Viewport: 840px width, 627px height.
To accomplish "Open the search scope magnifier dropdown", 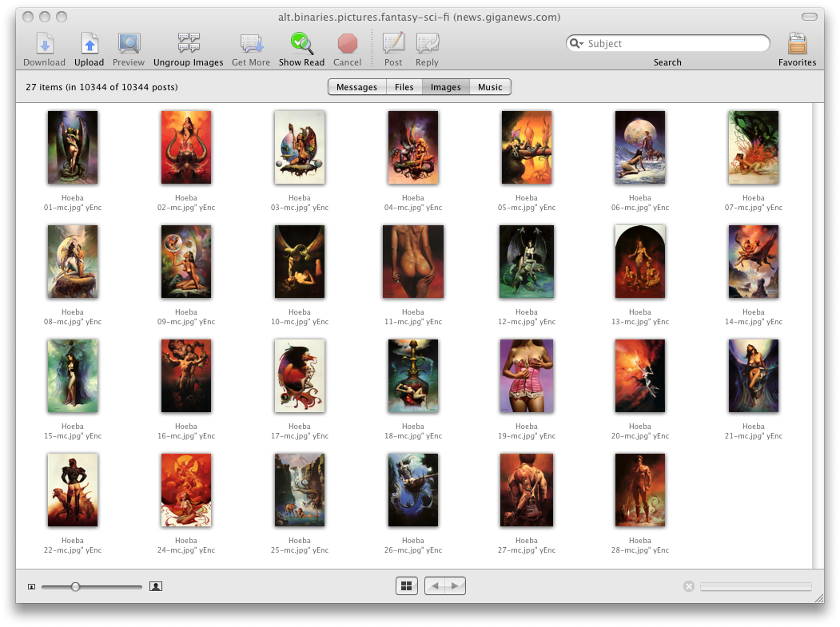I will (576, 43).
